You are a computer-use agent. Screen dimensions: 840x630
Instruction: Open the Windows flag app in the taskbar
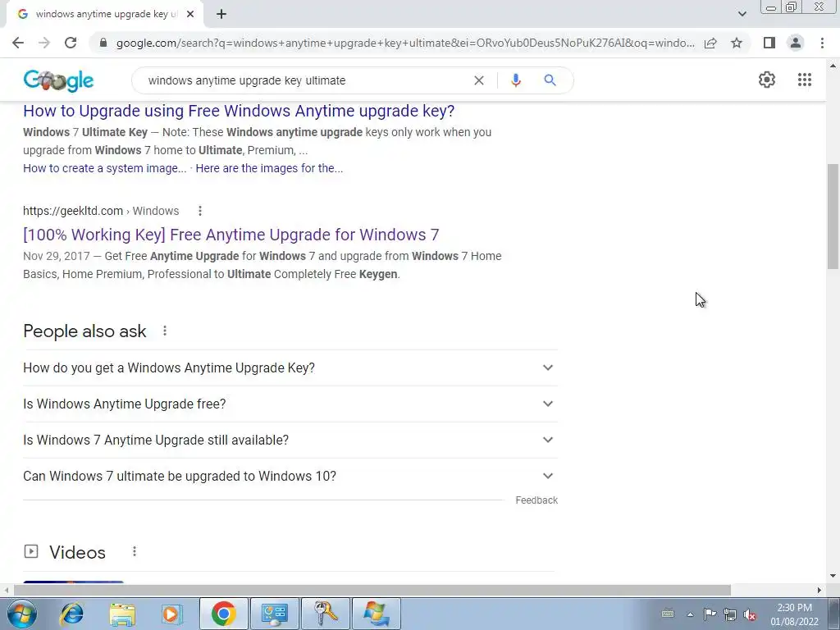pyautogui.click(x=376, y=614)
